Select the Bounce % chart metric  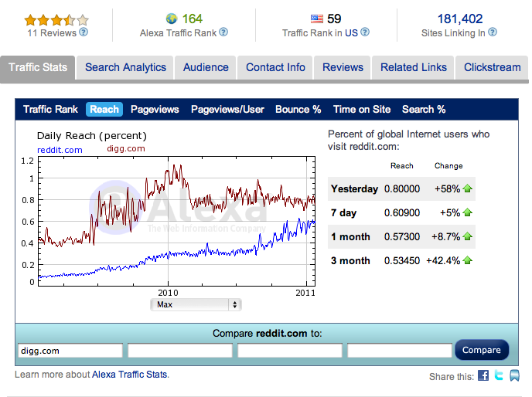coord(298,109)
